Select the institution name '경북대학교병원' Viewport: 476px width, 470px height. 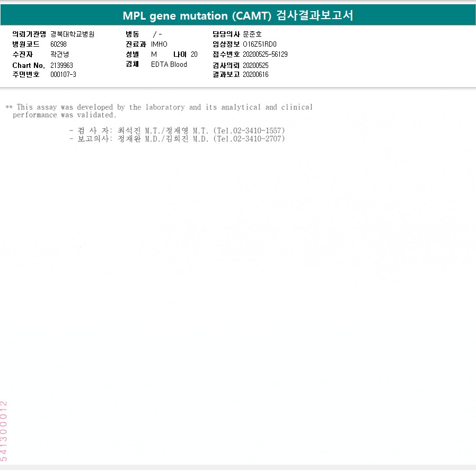pyautogui.click(x=73, y=34)
